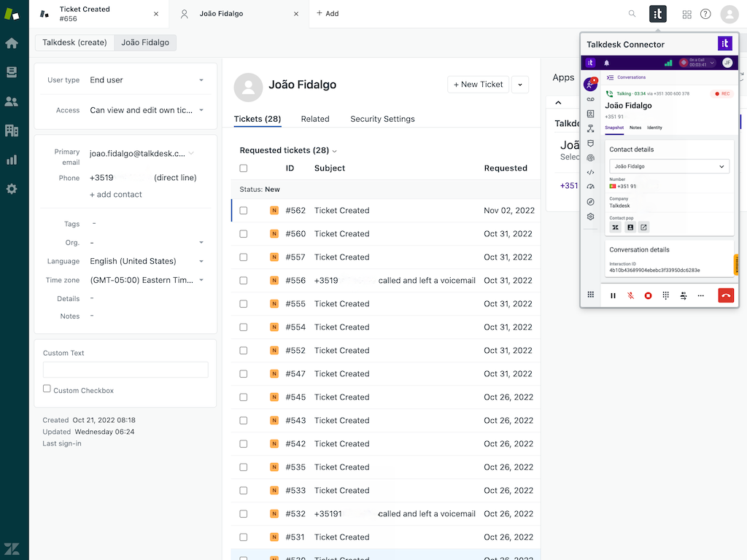Viewport: 747px width, 560px height.
Task: Open the Notes tab in Talkdesk Connector
Action: pyautogui.click(x=635, y=128)
